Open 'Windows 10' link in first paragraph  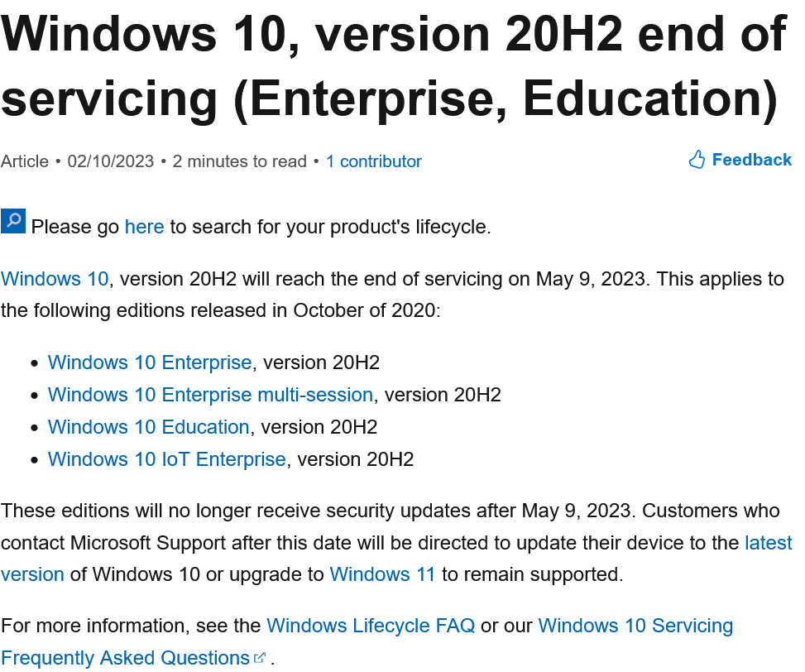pyautogui.click(x=55, y=279)
